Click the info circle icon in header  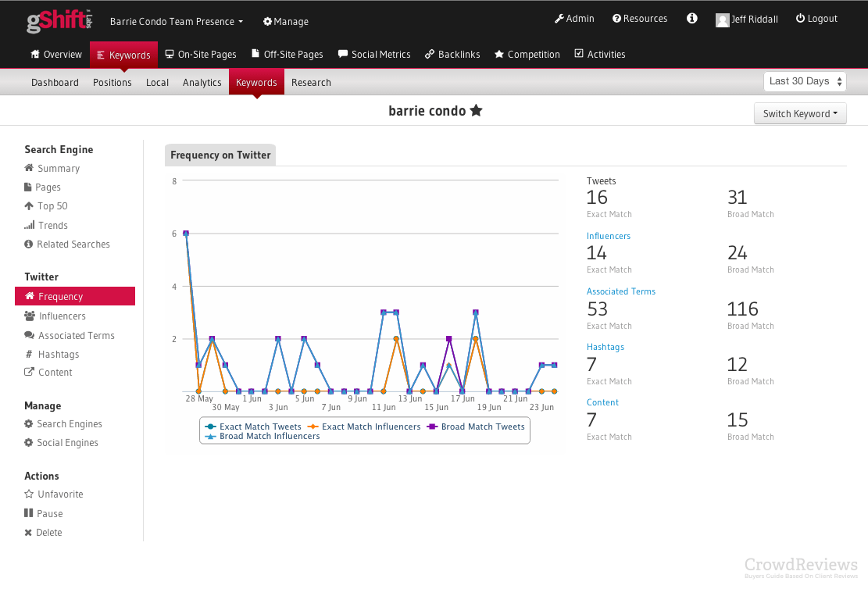coord(691,19)
